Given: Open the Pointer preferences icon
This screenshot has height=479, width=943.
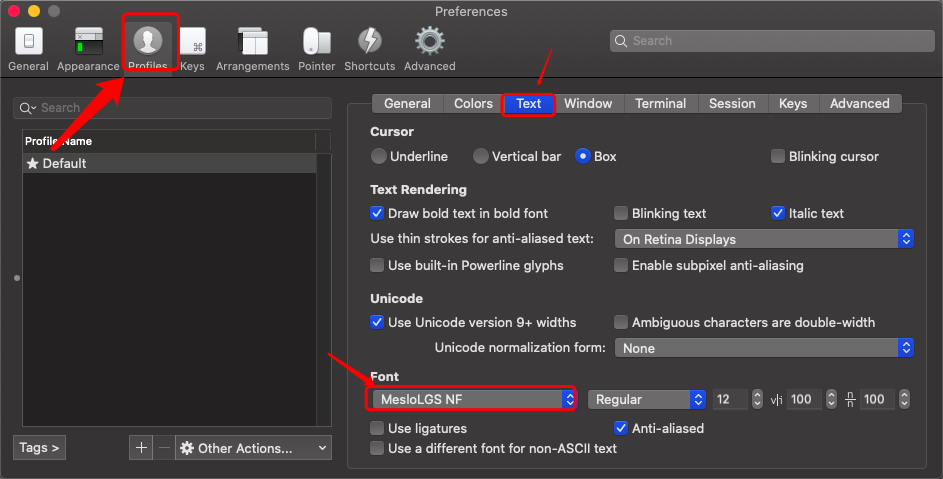Looking at the screenshot, I should [x=316, y=43].
